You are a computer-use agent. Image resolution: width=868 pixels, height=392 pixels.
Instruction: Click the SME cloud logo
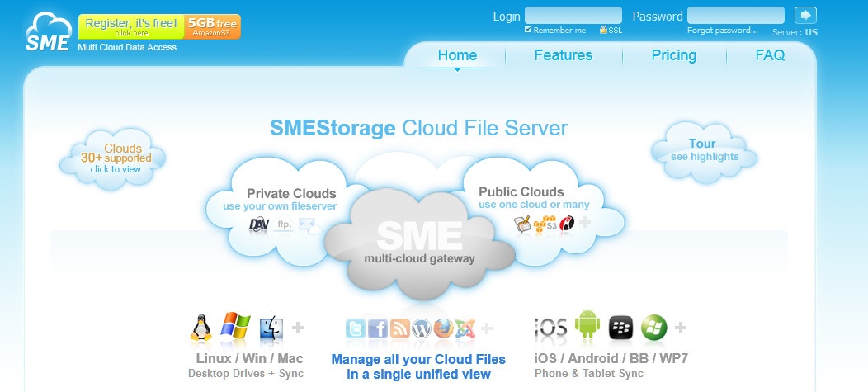click(x=48, y=32)
